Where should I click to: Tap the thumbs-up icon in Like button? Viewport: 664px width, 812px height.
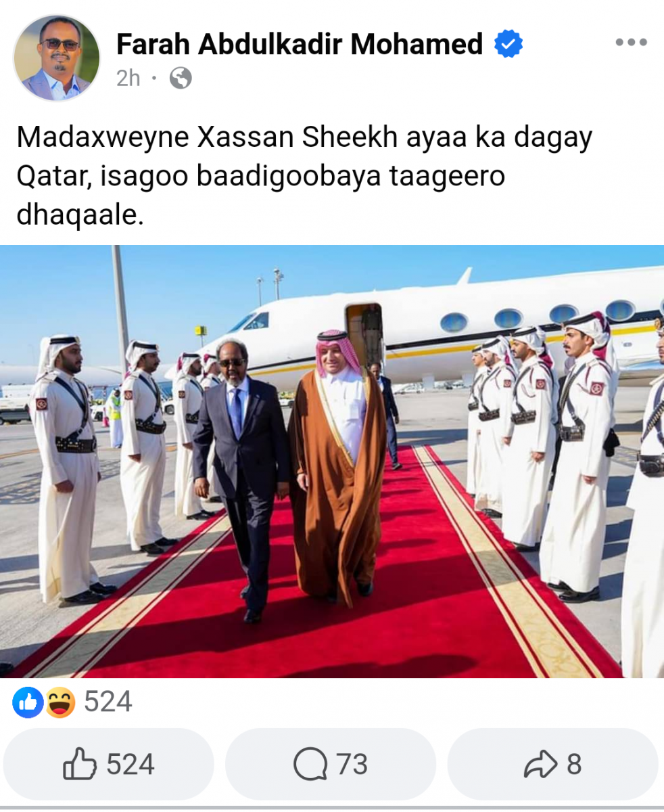coord(80,765)
